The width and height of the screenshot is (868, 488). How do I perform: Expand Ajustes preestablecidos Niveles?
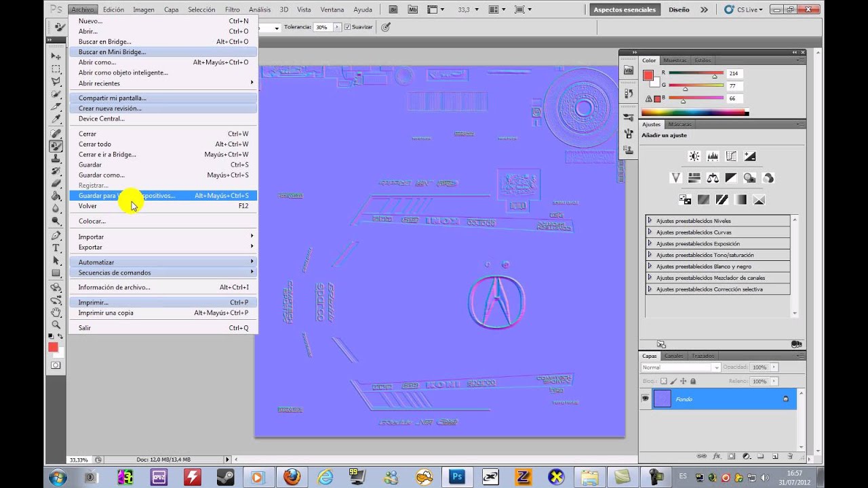650,220
